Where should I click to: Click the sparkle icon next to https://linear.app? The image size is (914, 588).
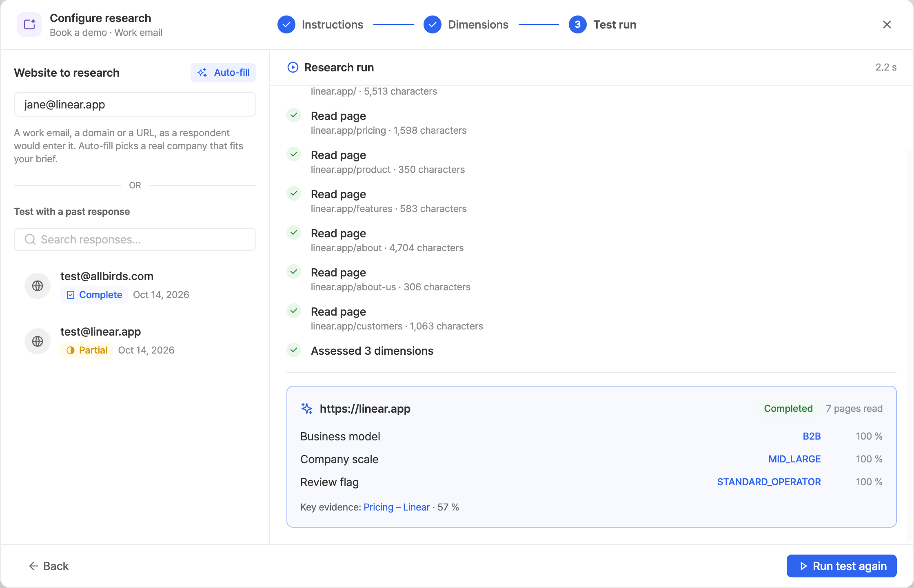pyautogui.click(x=306, y=409)
